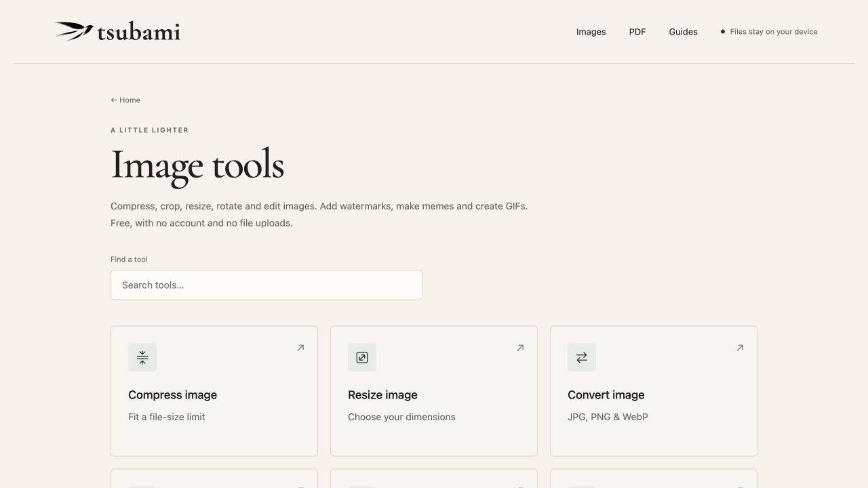
Task: Open arrow on Resize image card
Action: (x=520, y=348)
